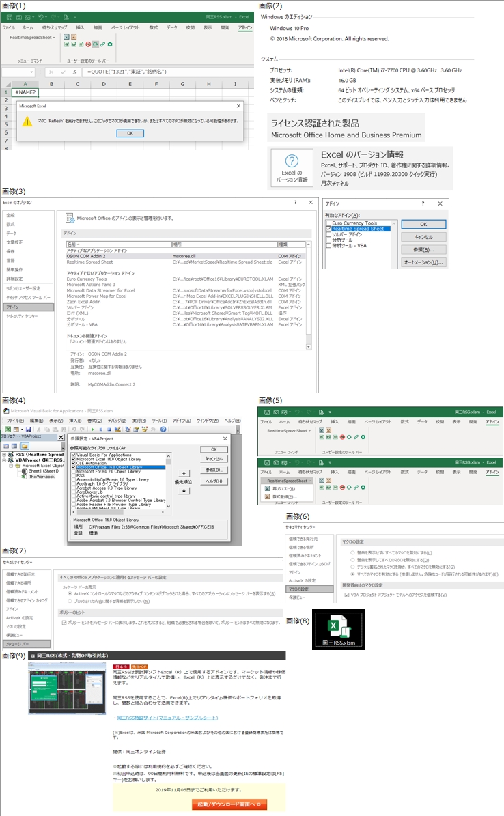The image size is (504, 816).
Task: Open the デバッグ(D) menu in VBA editor
Action: click(x=116, y=421)
